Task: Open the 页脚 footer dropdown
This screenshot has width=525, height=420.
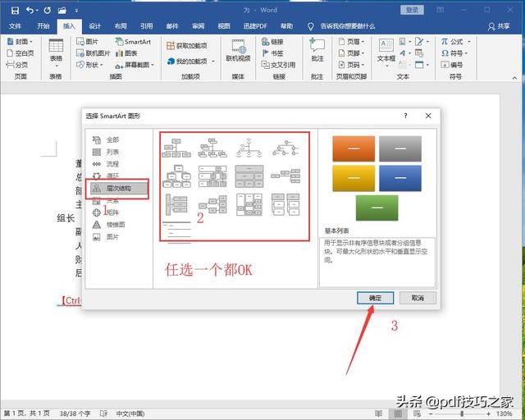Action: 351,53
